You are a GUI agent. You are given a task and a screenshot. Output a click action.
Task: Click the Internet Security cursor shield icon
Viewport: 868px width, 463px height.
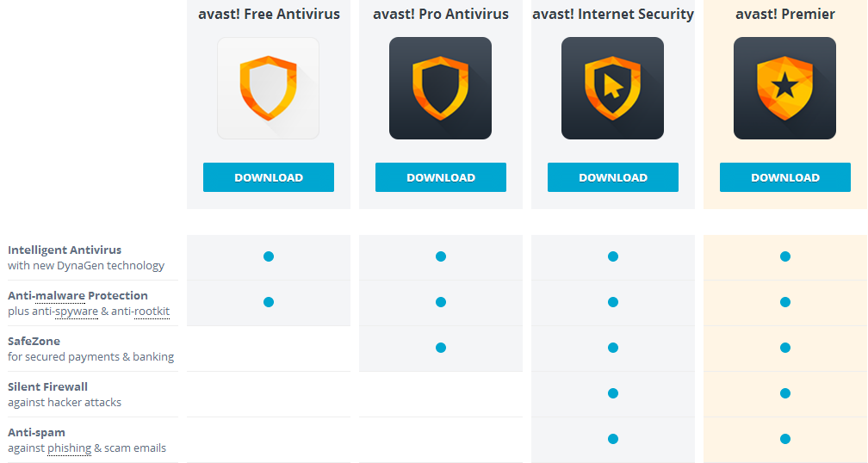pyautogui.click(x=612, y=88)
